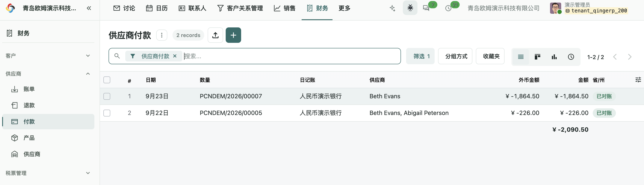Viewport: 644px width, 185px height.
Task: Open the 收藏夹 favorites dropdown
Action: (490, 56)
